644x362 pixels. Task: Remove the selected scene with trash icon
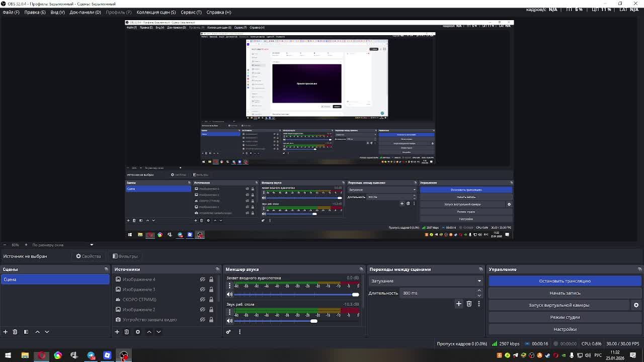point(15,332)
